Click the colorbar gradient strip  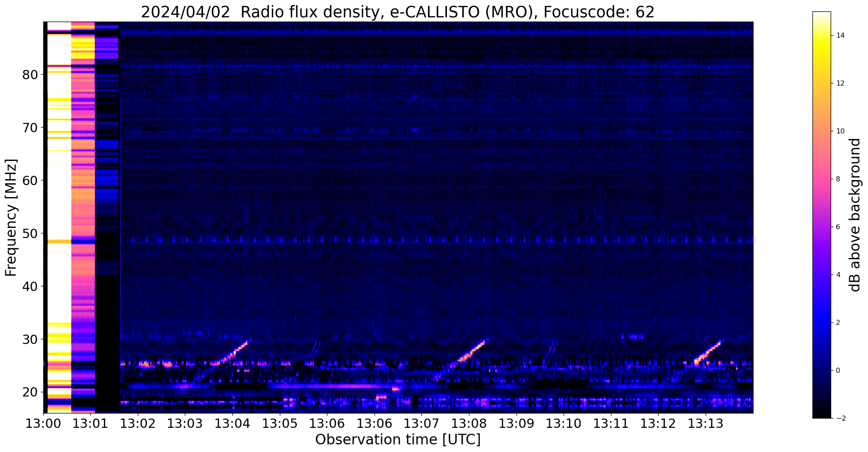[821, 215]
